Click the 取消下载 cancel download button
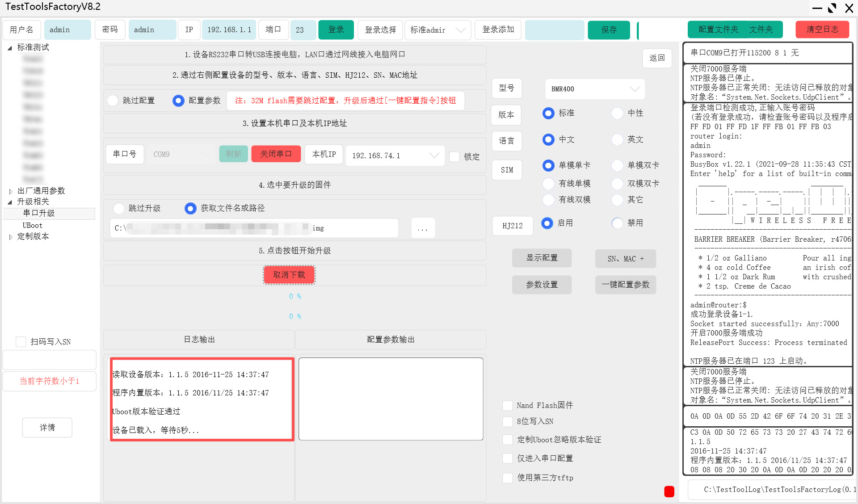The width and height of the screenshot is (858, 504). point(289,275)
